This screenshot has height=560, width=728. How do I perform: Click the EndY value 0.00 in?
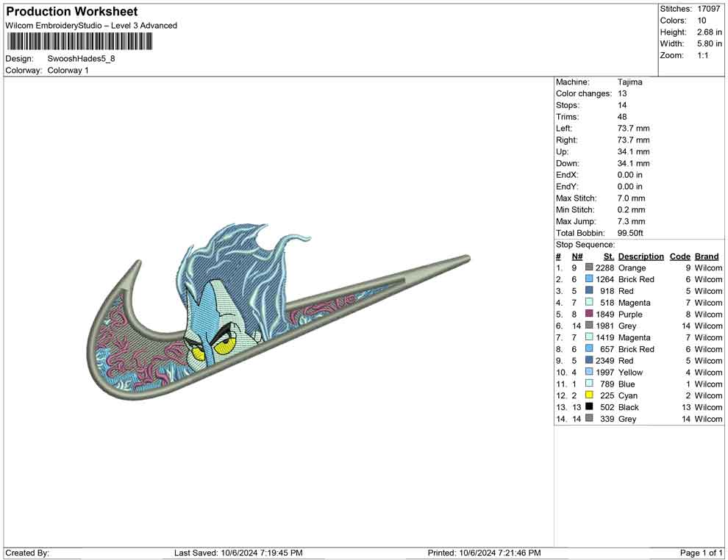pyautogui.click(x=629, y=186)
